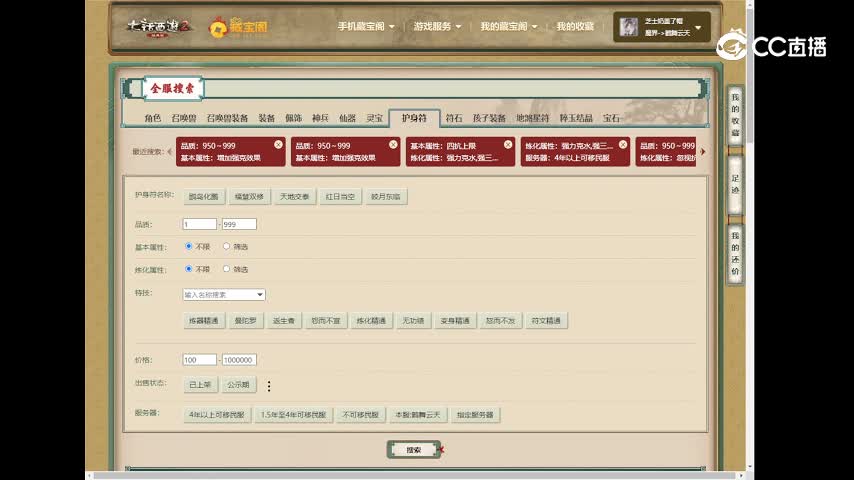The image size is (854, 480).
Task: Select the 本服 current server filter
Action: (x=418, y=415)
